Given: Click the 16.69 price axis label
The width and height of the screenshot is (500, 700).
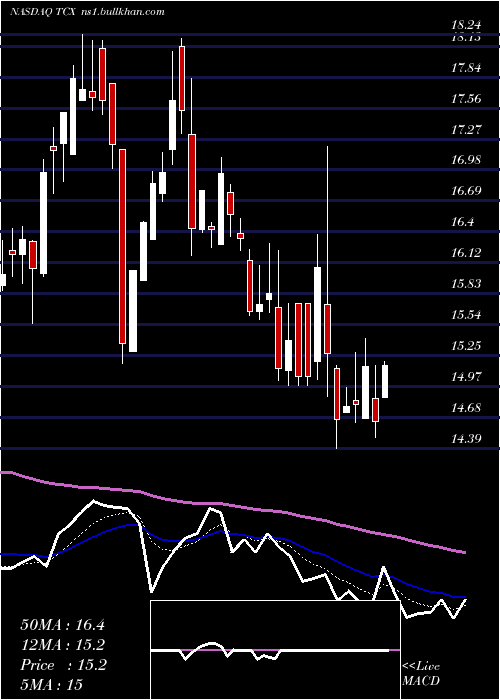Looking at the screenshot, I should 466,192.
